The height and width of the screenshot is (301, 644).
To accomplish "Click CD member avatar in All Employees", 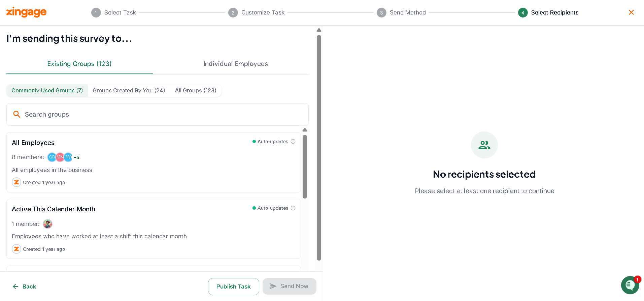I will (x=52, y=157).
